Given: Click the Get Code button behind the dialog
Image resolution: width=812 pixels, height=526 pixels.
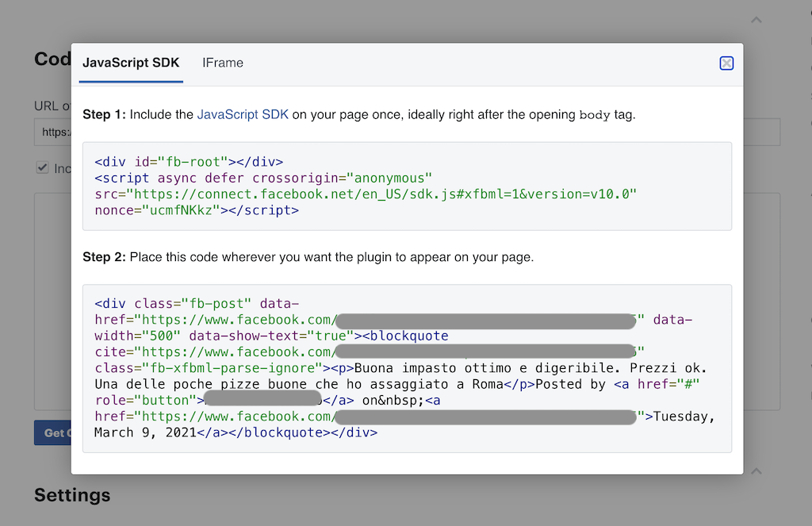Looking at the screenshot, I should point(53,432).
